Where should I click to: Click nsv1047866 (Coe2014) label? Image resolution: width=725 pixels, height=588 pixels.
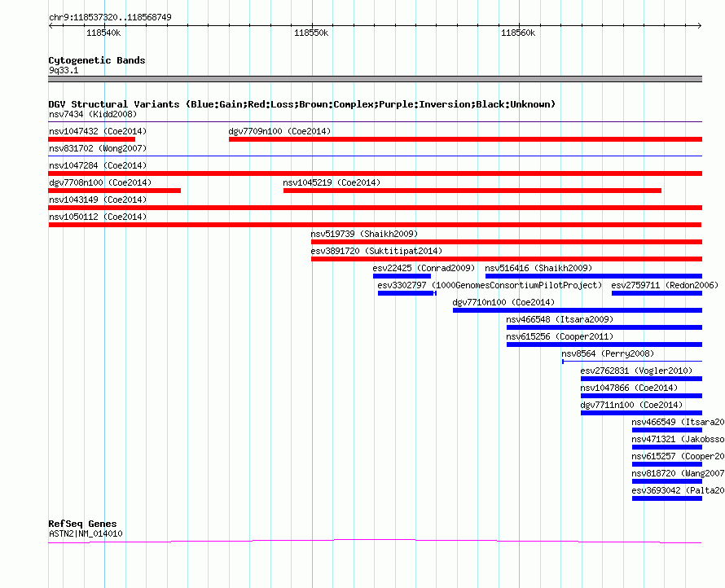pos(629,388)
